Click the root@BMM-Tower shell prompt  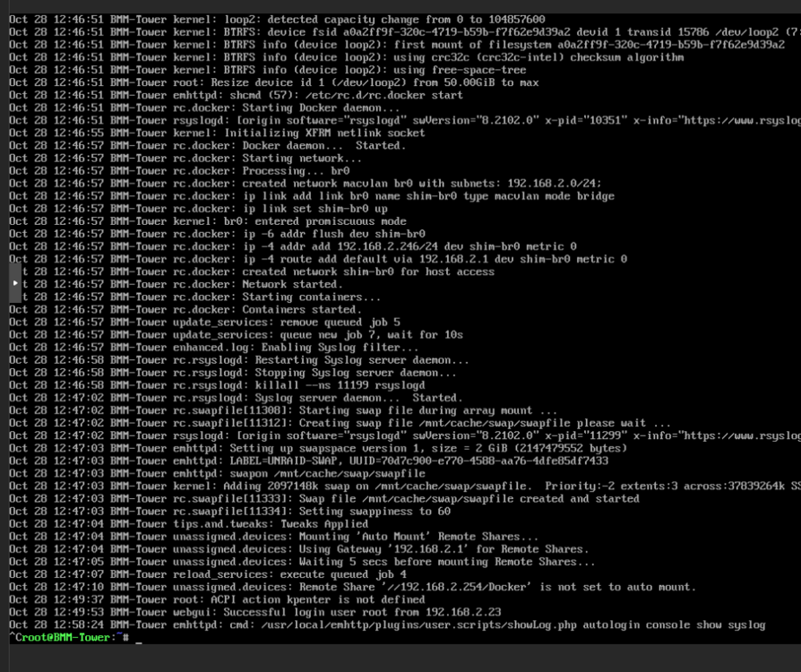click(69, 637)
